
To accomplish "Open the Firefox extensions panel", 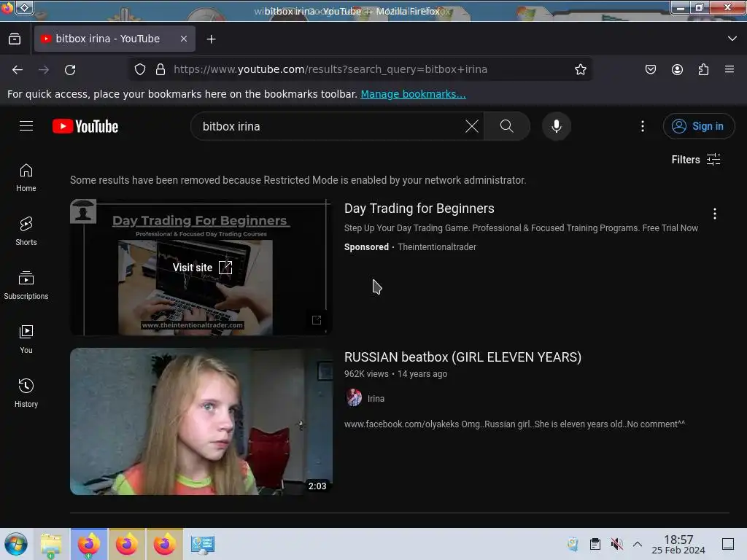I will (703, 69).
